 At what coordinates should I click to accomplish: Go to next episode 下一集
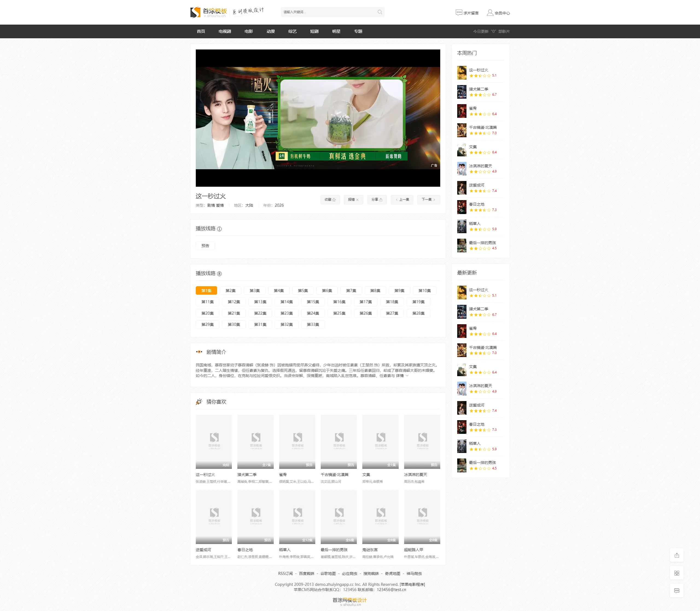428,200
